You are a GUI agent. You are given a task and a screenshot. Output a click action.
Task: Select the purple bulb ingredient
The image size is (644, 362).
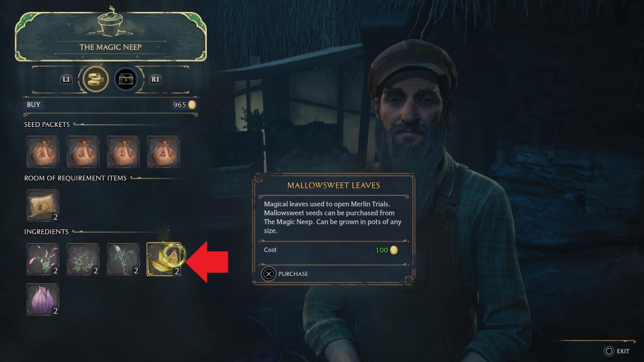point(43,299)
